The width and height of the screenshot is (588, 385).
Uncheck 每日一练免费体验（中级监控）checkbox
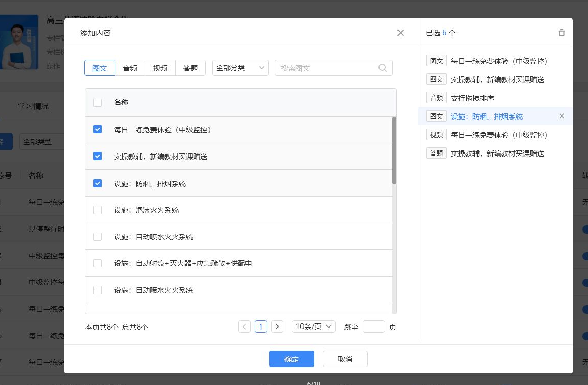coord(98,130)
